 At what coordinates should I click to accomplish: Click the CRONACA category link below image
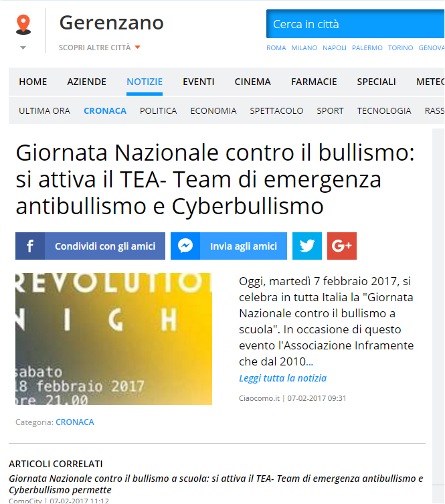[75, 422]
